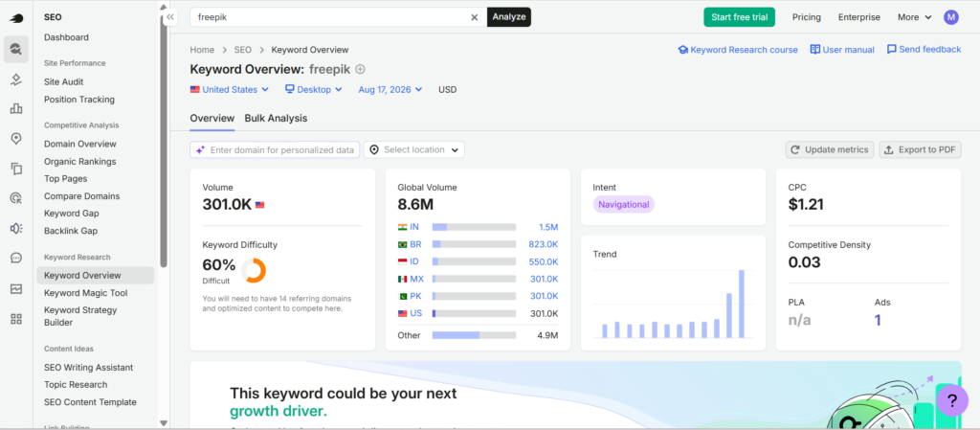This screenshot has width=980, height=430.
Task: Open Top Pages in the sidebar
Action: (66, 179)
